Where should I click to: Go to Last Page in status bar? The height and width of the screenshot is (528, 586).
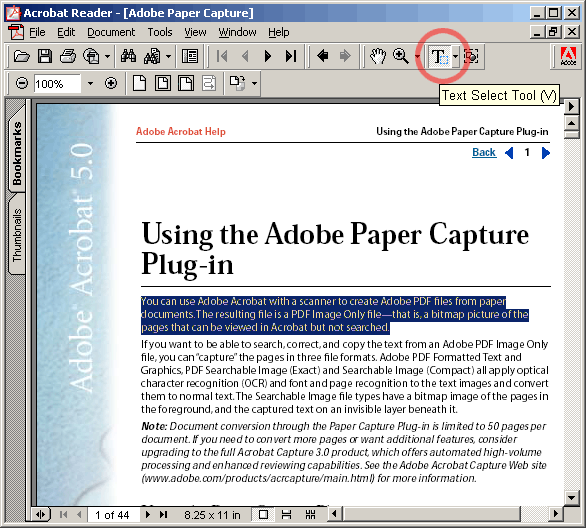click(163, 515)
